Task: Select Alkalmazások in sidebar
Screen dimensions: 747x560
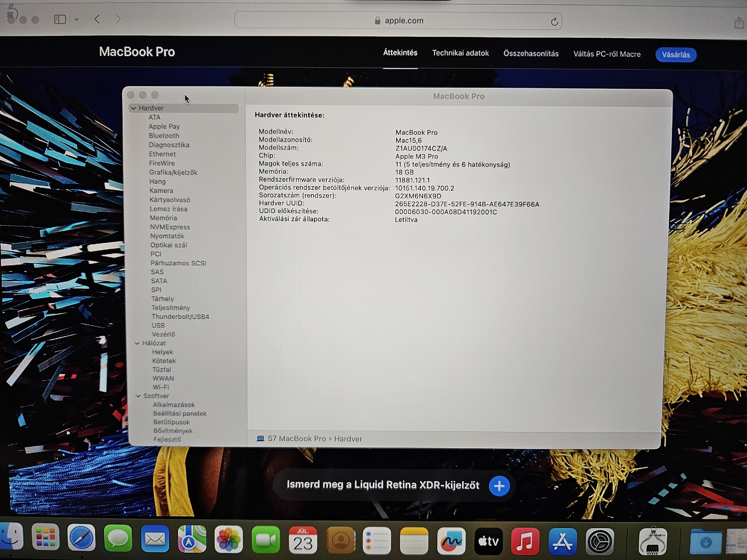Action: [x=174, y=404]
